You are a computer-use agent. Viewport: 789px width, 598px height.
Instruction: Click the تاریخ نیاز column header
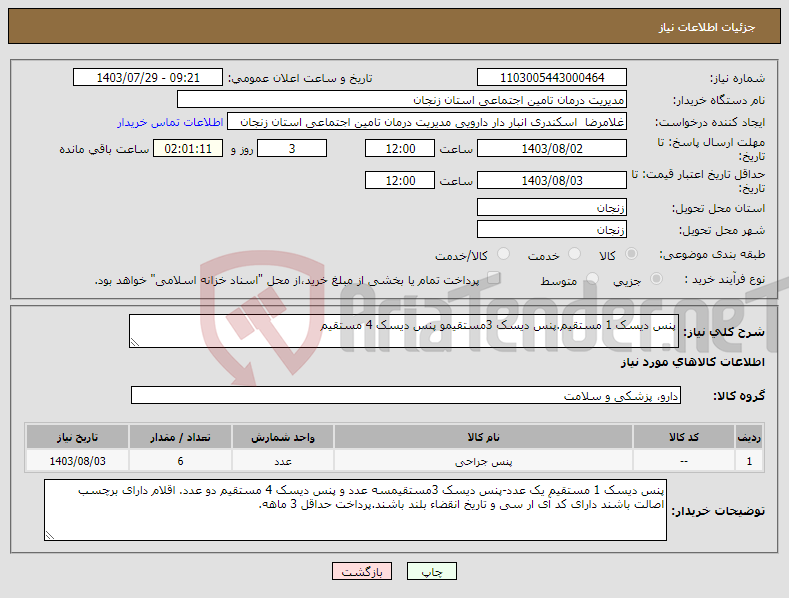click(77, 437)
